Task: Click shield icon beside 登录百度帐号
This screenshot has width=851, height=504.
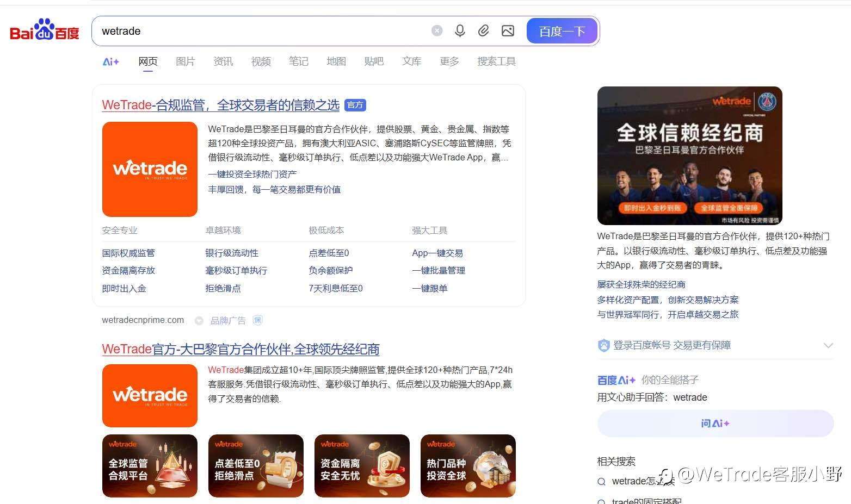Action: (603, 346)
